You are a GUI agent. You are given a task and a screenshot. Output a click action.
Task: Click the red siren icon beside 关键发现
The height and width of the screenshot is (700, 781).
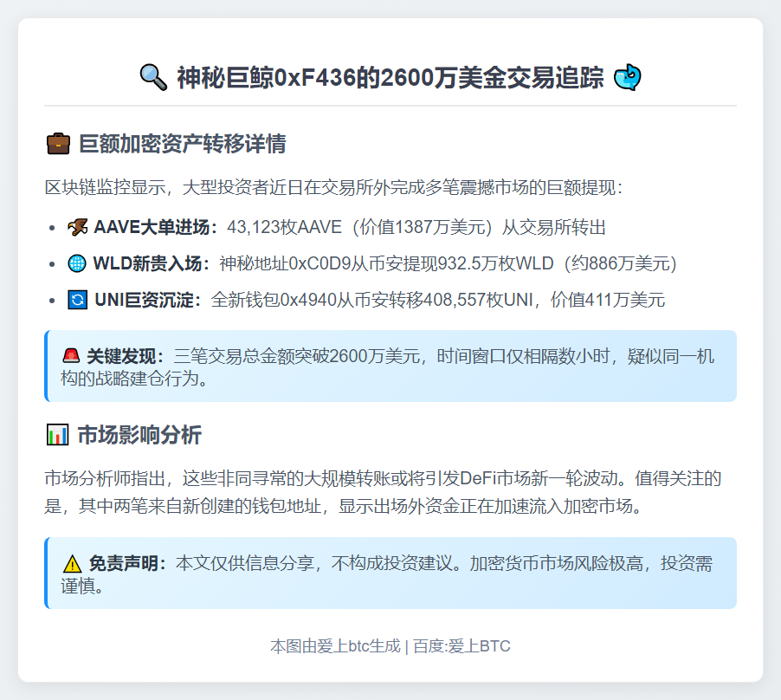[x=71, y=356]
